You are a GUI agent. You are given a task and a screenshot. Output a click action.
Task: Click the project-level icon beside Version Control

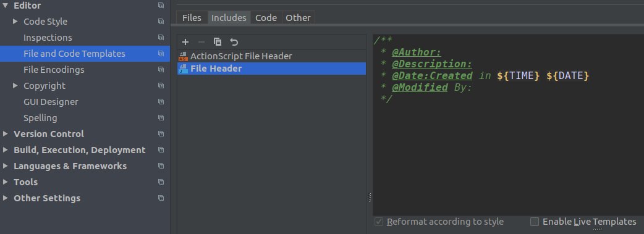click(x=161, y=133)
